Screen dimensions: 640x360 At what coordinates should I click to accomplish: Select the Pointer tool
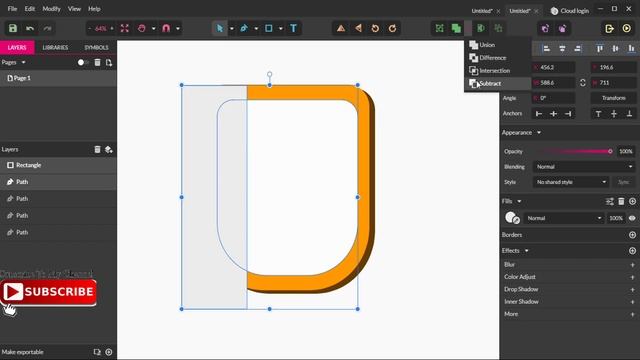220,28
